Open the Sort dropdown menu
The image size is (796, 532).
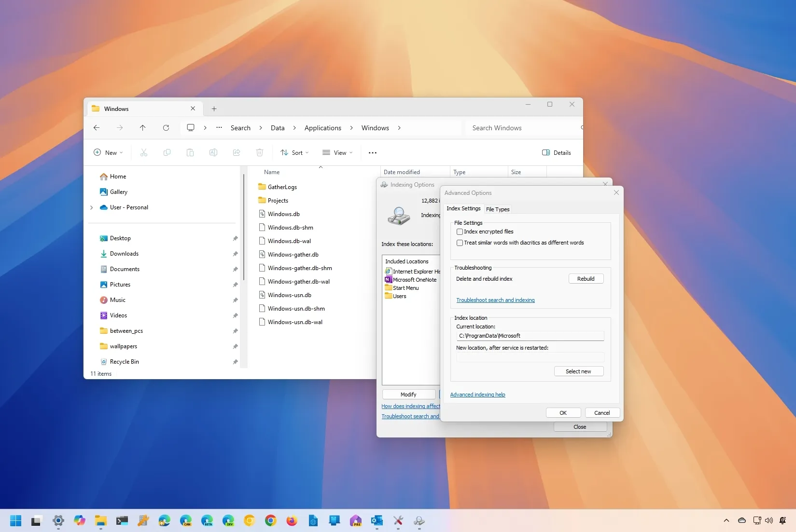pos(294,152)
